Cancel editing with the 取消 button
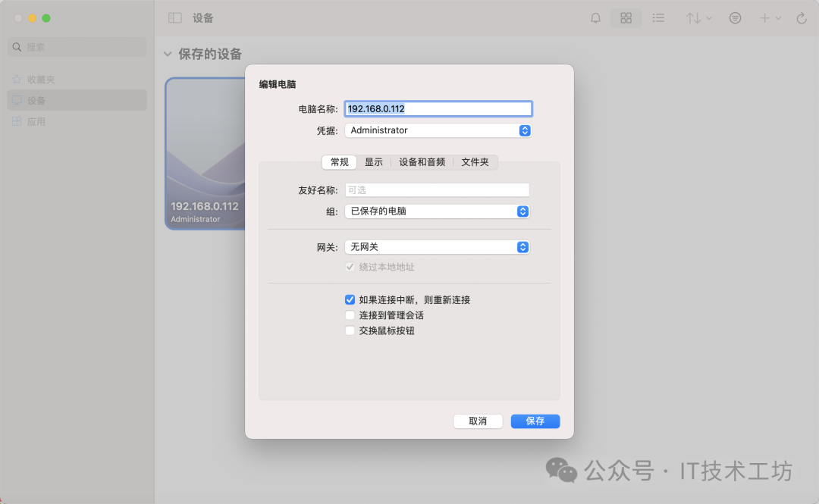Image resolution: width=819 pixels, height=504 pixels. [478, 421]
